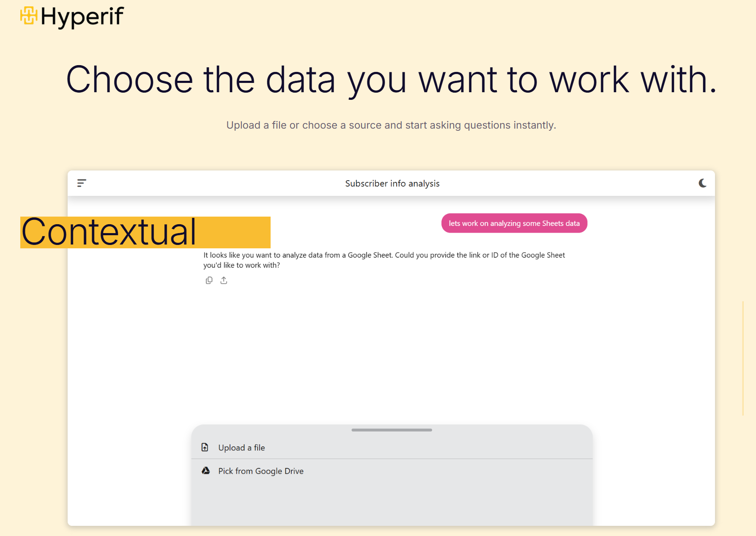Click the upload file document icon
This screenshot has width=756, height=536.
point(205,448)
